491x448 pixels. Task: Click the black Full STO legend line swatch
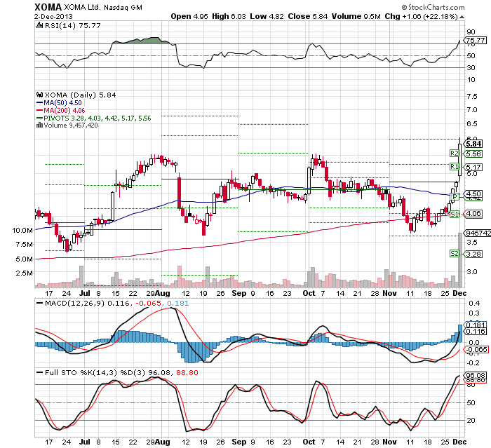click(39, 372)
